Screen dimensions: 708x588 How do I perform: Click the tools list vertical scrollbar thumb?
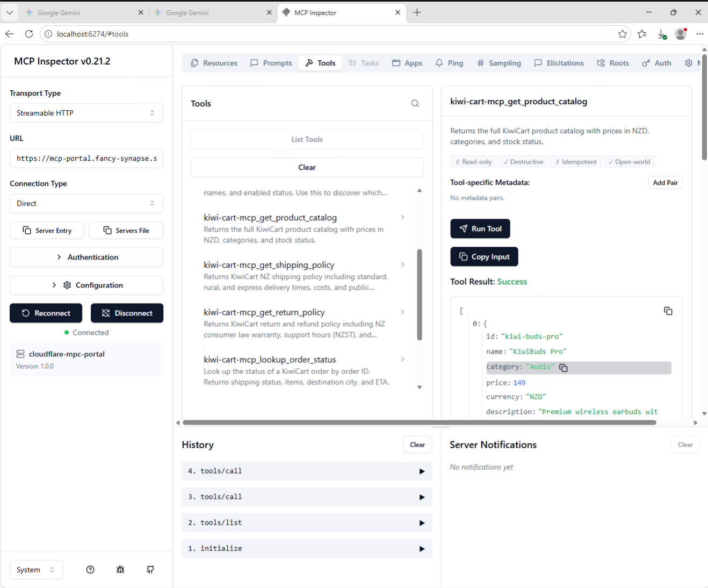point(420,295)
